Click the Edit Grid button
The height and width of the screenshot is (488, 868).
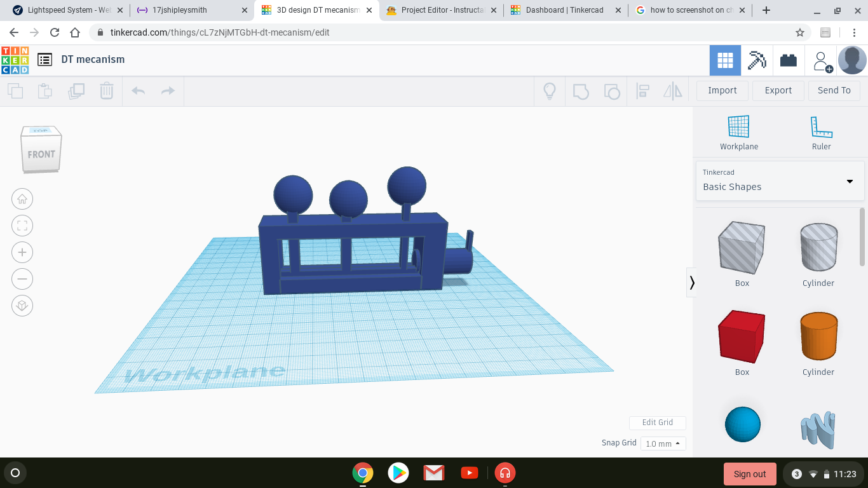pos(658,423)
